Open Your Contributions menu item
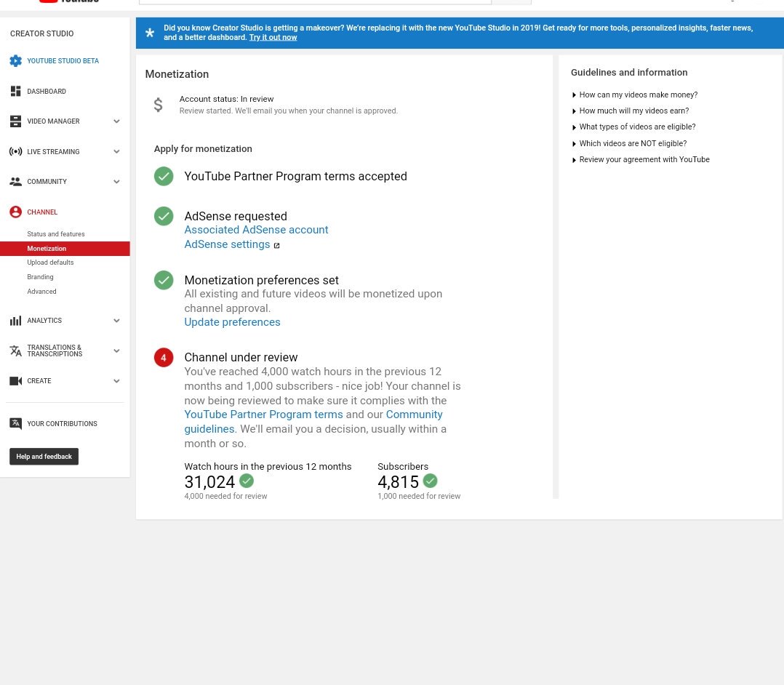 62,424
